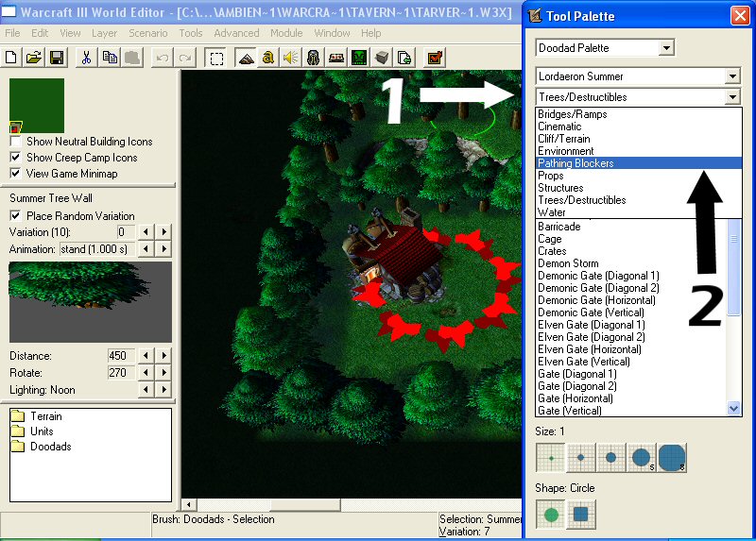Choose the largest circular brush size
Image resolution: width=756 pixels, height=541 pixels.
click(x=672, y=458)
